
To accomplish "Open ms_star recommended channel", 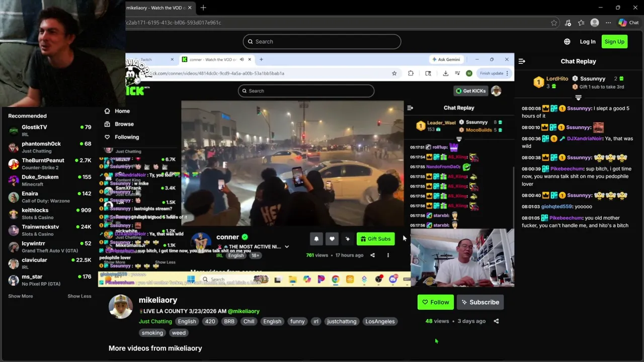I will [50, 280].
